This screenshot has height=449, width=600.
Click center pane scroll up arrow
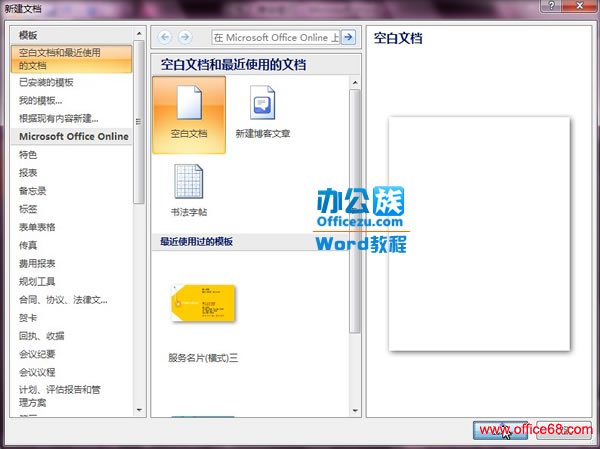355,83
